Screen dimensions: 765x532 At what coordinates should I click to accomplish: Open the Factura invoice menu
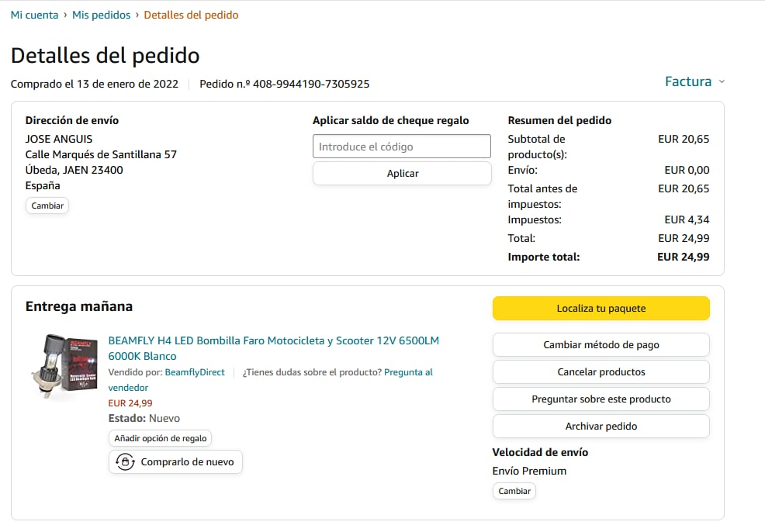pyautogui.click(x=687, y=81)
